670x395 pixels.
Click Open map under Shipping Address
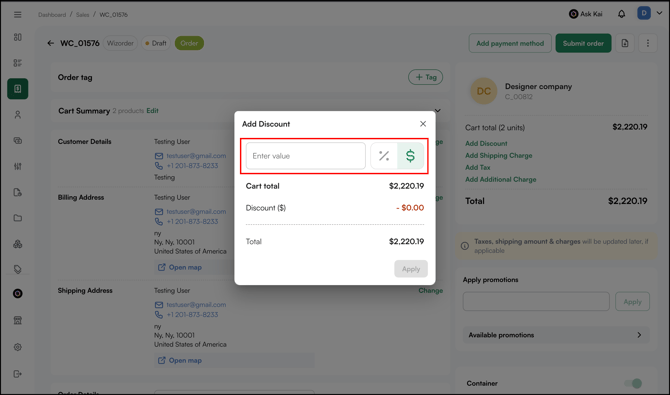tap(180, 361)
